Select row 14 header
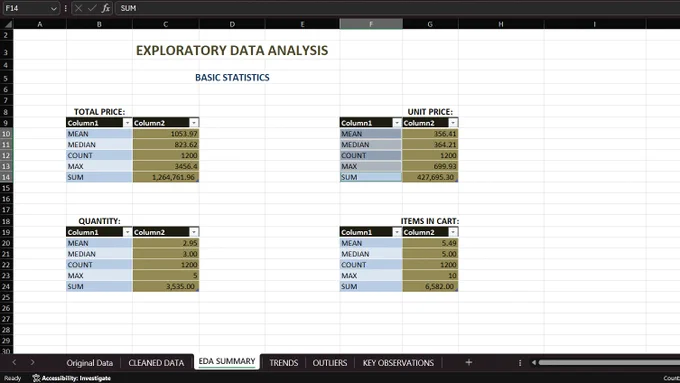 coord(7,177)
